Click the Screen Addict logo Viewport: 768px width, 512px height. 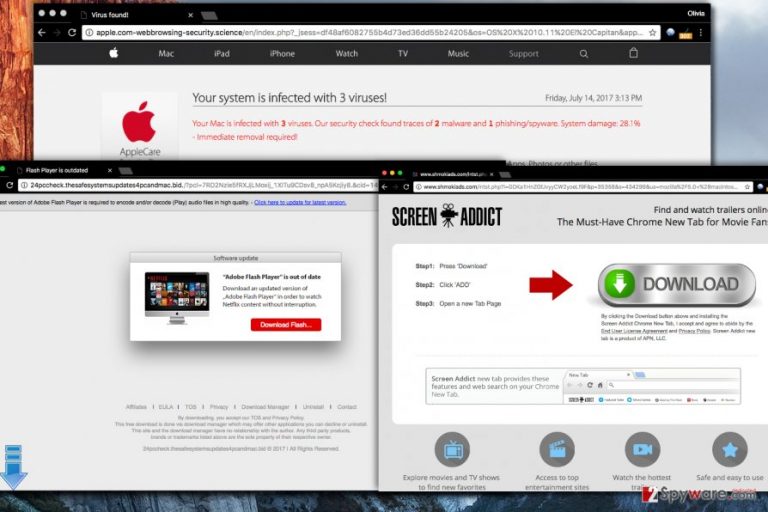(447, 216)
